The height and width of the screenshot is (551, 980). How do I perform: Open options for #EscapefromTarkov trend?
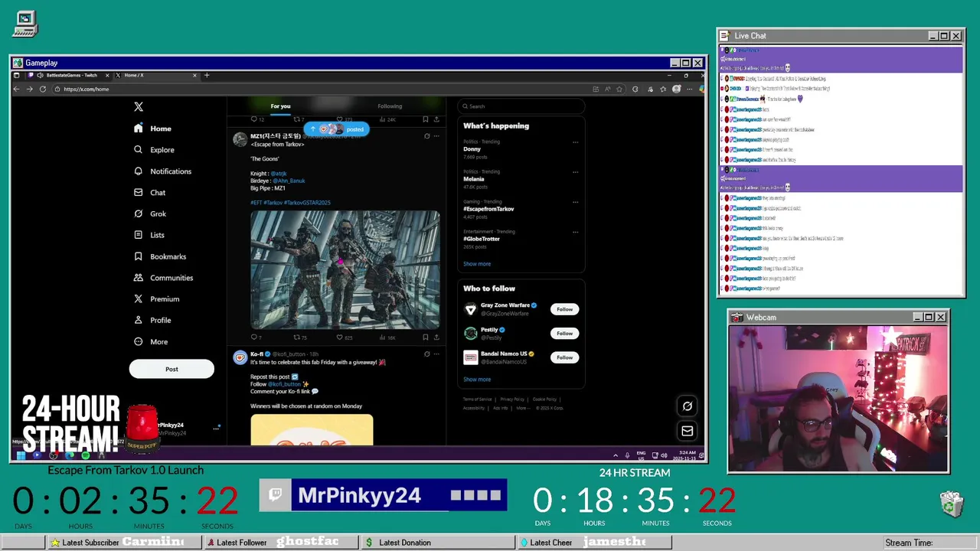tap(576, 202)
